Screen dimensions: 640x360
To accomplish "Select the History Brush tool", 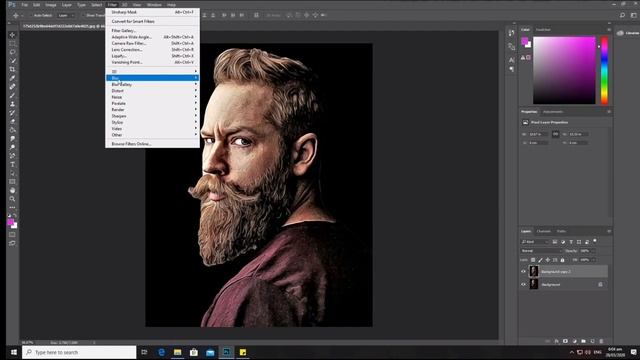I will [x=12, y=113].
